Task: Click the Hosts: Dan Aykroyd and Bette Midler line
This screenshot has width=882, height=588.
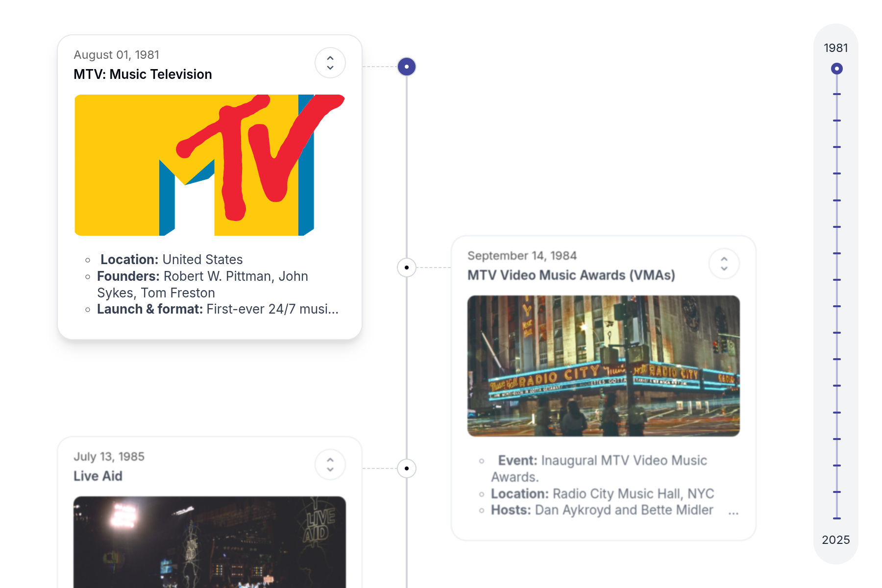Action: [x=602, y=510]
